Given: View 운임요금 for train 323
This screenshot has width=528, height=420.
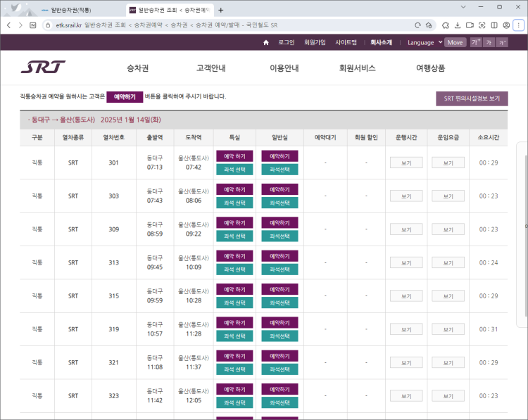Looking at the screenshot, I should point(448,396).
